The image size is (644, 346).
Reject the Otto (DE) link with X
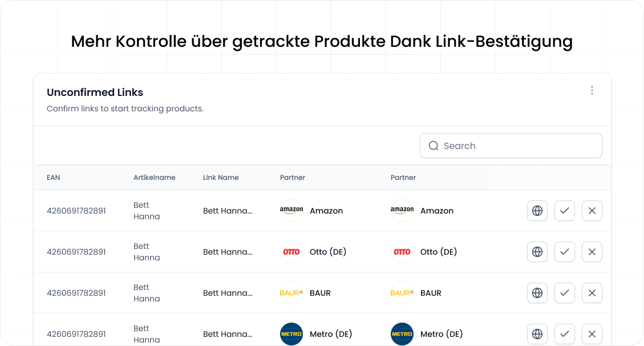tap(592, 252)
